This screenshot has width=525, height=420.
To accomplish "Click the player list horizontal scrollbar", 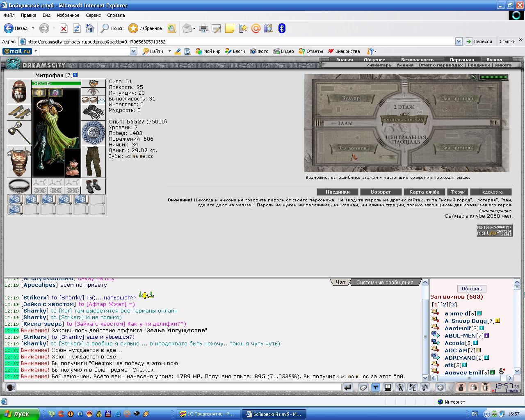I will tap(472, 378).
